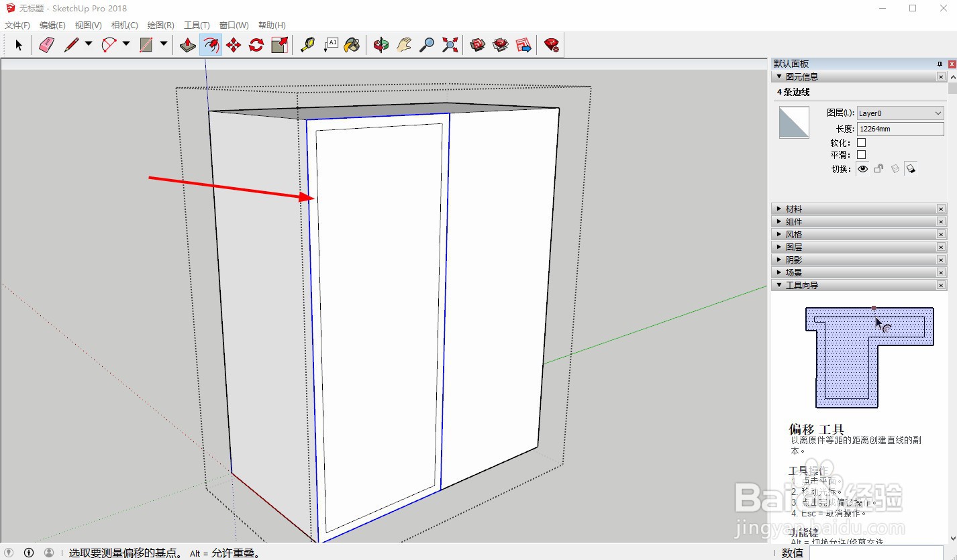Click the credits info status icon
Viewport: 957px width, 560px height.
[29, 553]
